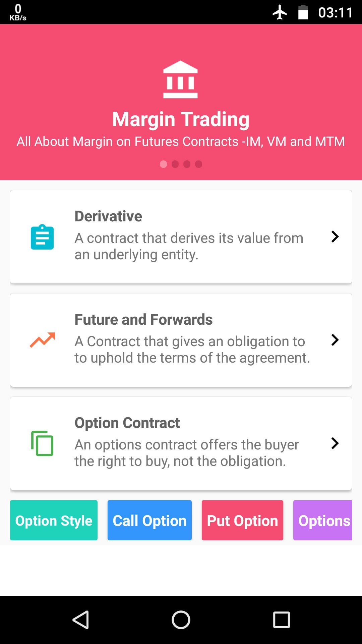This screenshot has height=644, width=362.
Task: Click the orange trending arrow icon
Action: (43, 340)
